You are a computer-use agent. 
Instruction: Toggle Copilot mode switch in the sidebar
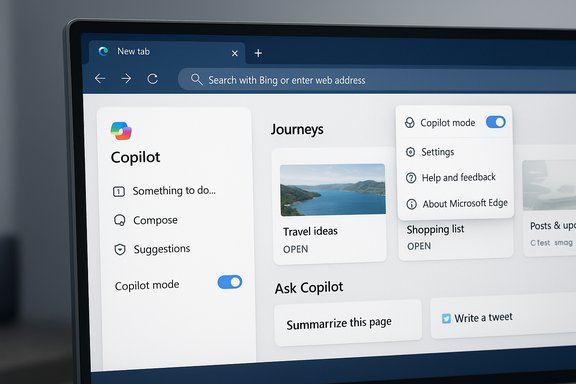click(x=230, y=282)
